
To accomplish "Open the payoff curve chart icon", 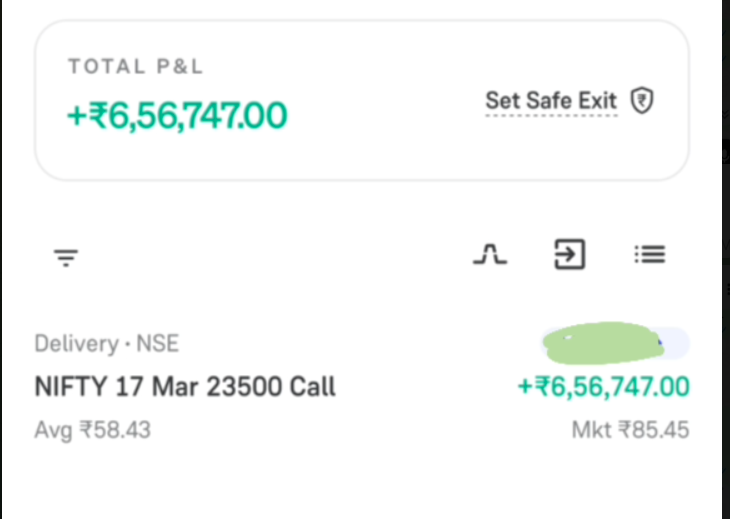I will [x=489, y=256].
